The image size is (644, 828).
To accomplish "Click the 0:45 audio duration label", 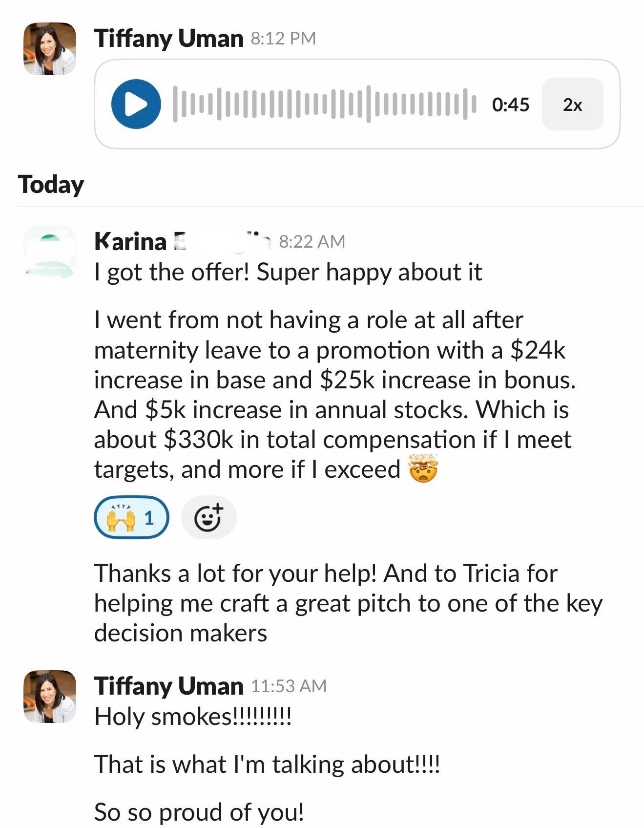I will (x=510, y=105).
